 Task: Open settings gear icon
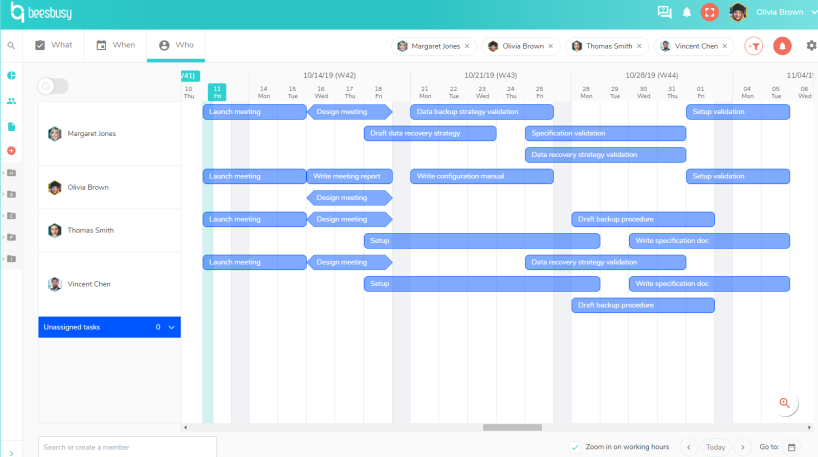pyautogui.click(x=811, y=45)
